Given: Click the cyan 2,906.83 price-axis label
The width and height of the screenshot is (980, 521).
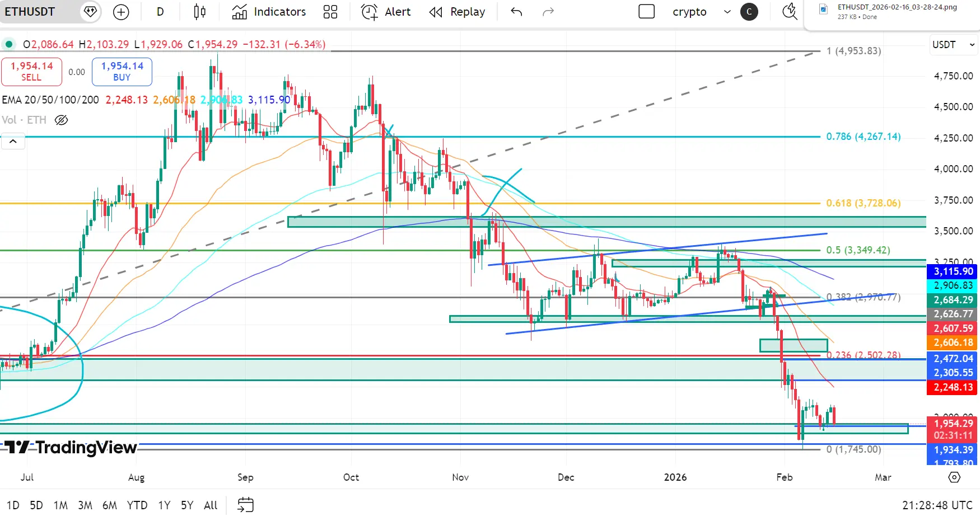Looking at the screenshot, I should point(953,285).
